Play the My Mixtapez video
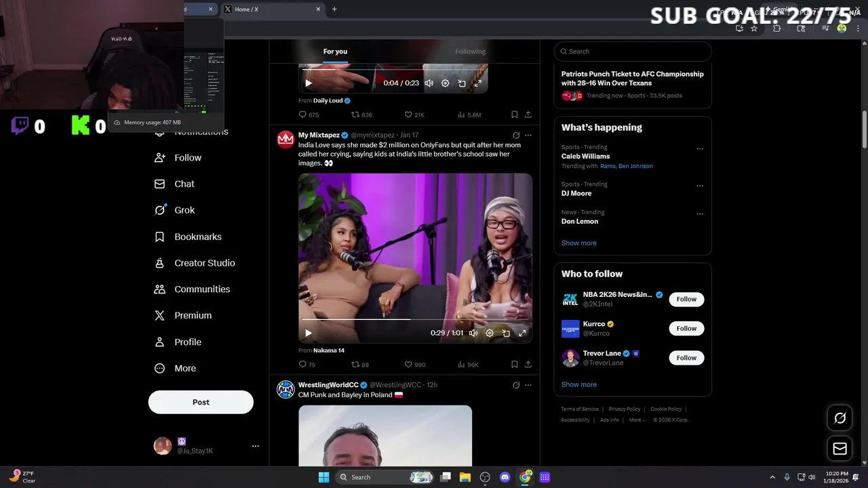The height and width of the screenshot is (488, 868). coord(309,333)
